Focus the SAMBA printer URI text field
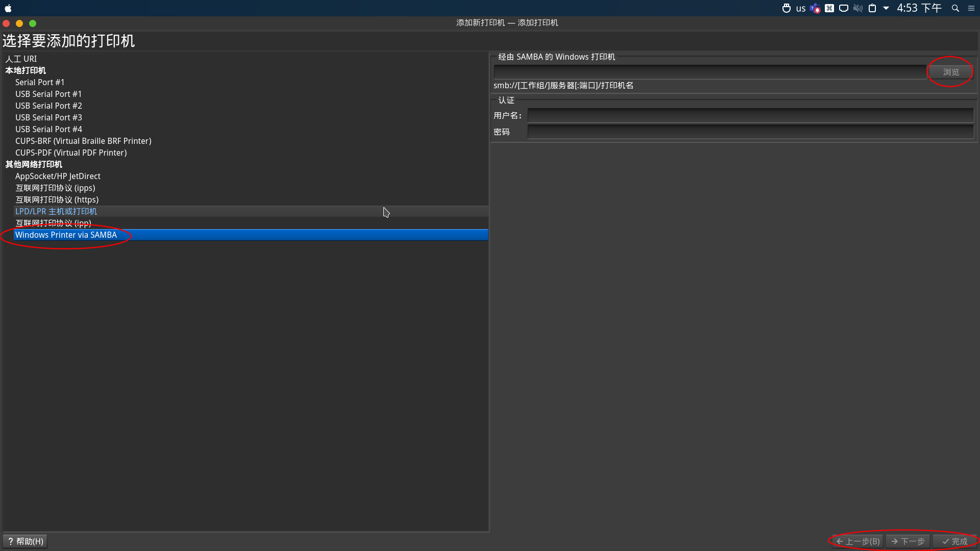 tap(709, 72)
